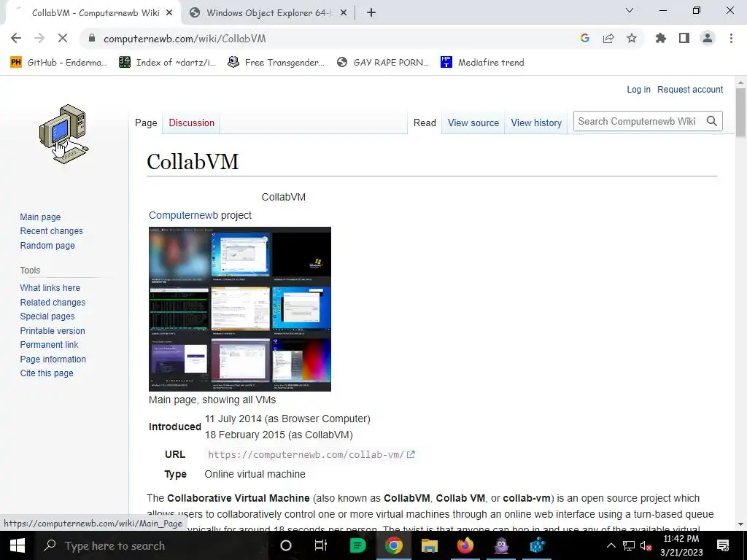The height and width of the screenshot is (560, 747).
Task: Open File Explorer from taskbar
Action: tap(429, 545)
